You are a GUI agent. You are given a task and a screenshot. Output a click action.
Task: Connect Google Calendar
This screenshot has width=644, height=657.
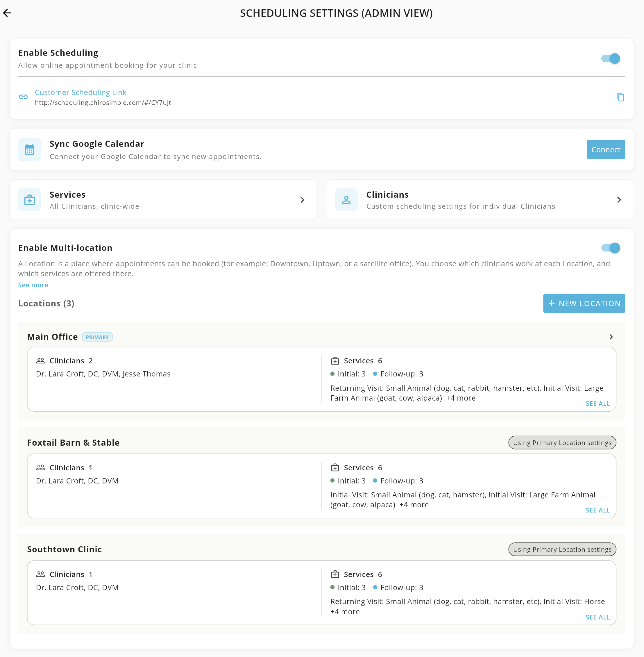click(605, 149)
